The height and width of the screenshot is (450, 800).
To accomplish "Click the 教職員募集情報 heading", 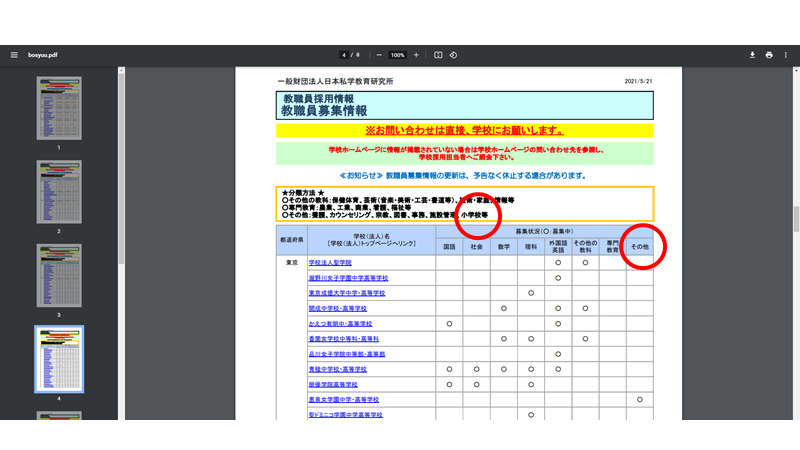I will [x=324, y=111].
